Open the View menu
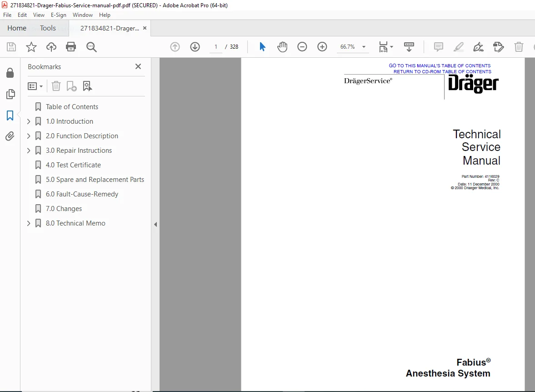Image resolution: width=535 pixels, height=392 pixels. (39, 15)
